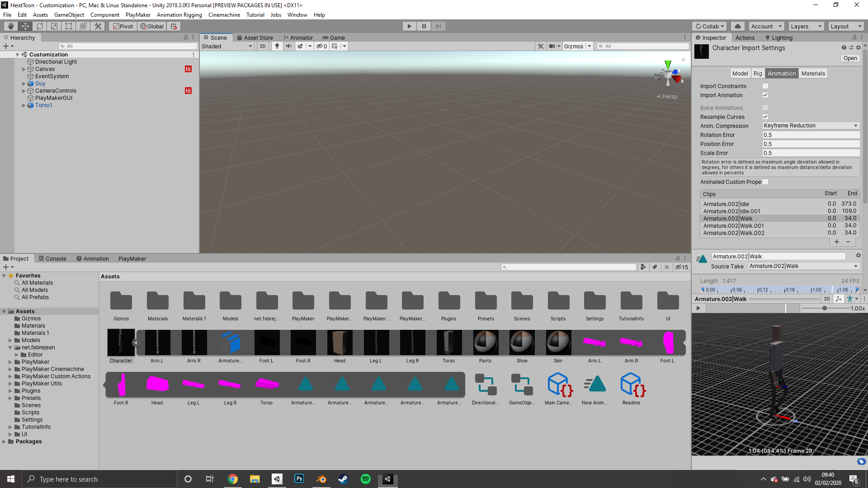Open the Layers dropdown
The height and width of the screenshot is (488, 868).
[806, 26]
